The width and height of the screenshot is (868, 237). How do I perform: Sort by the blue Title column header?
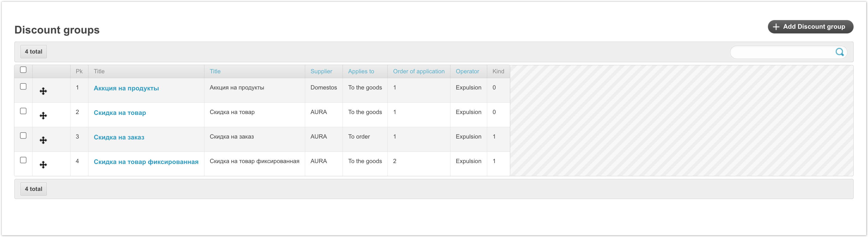point(215,72)
